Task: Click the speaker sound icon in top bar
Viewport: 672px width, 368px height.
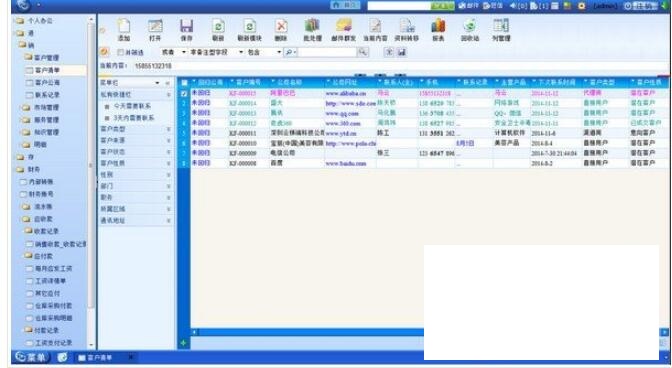Action: pos(513,6)
